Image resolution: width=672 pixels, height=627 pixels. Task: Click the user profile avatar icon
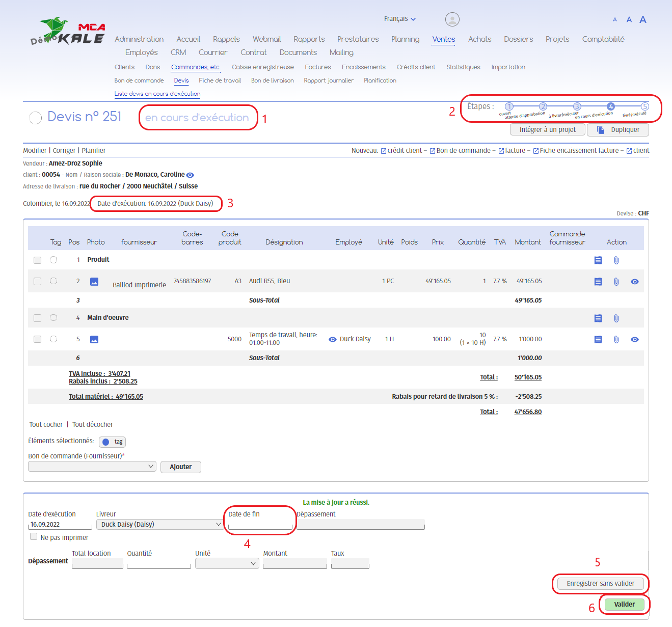[452, 19]
